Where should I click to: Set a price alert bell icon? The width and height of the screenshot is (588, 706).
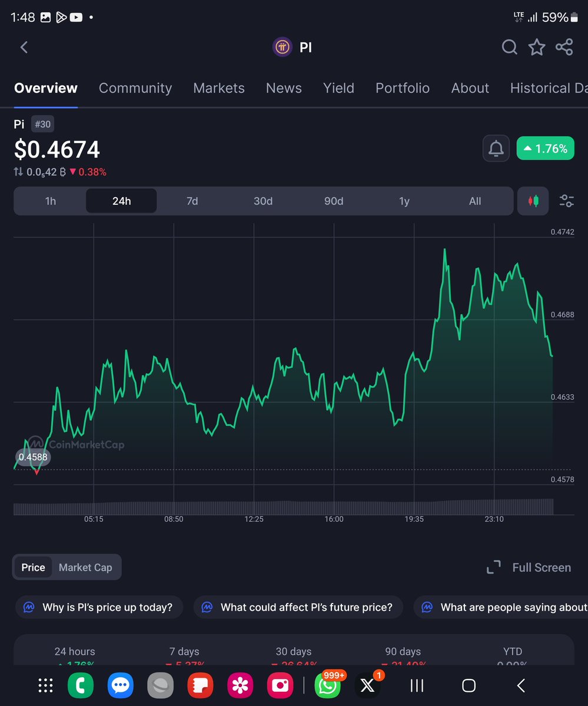[x=496, y=149]
